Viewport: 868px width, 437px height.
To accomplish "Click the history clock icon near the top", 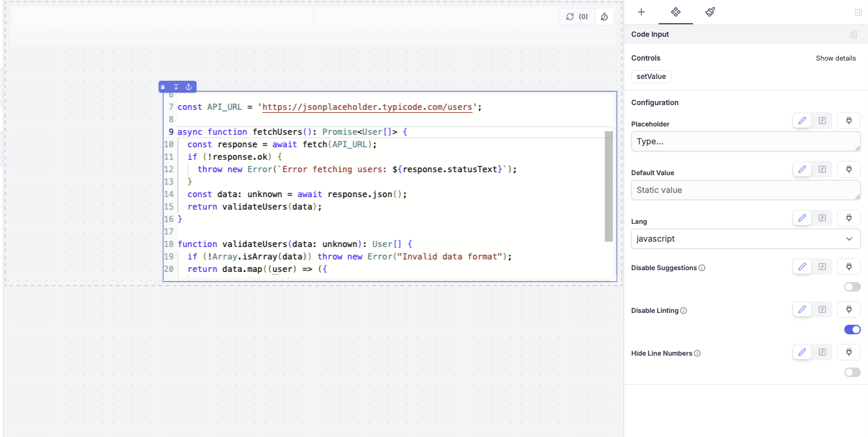I will click(x=604, y=17).
